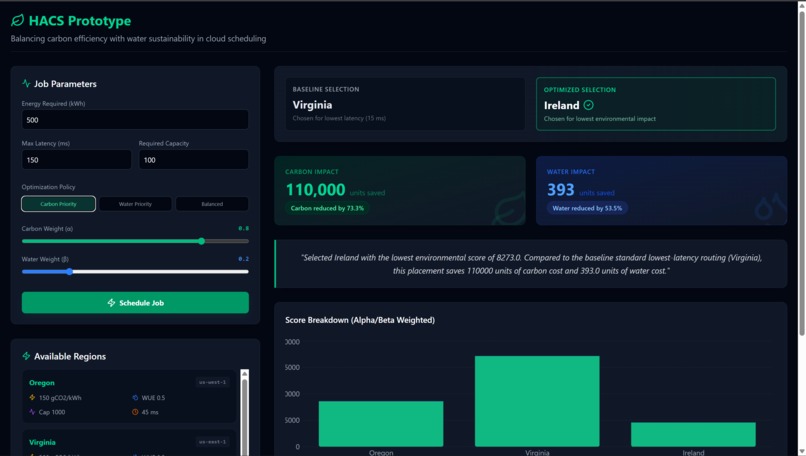Select the Water Priority policy

coord(135,204)
